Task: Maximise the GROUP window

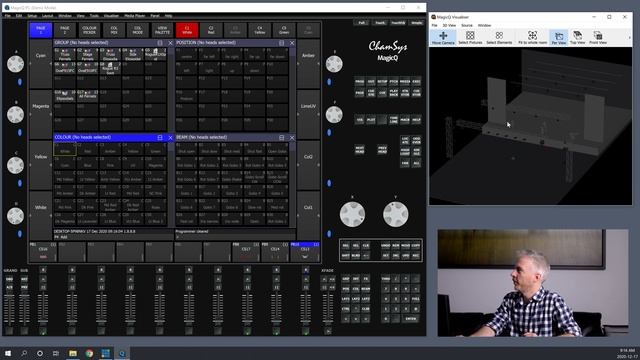Action: point(160,43)
